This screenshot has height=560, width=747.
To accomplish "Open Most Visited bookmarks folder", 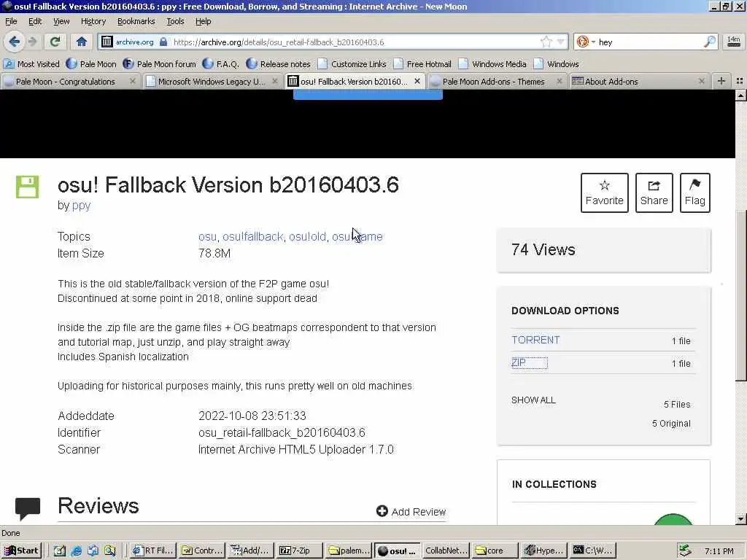I will point(31,64).
